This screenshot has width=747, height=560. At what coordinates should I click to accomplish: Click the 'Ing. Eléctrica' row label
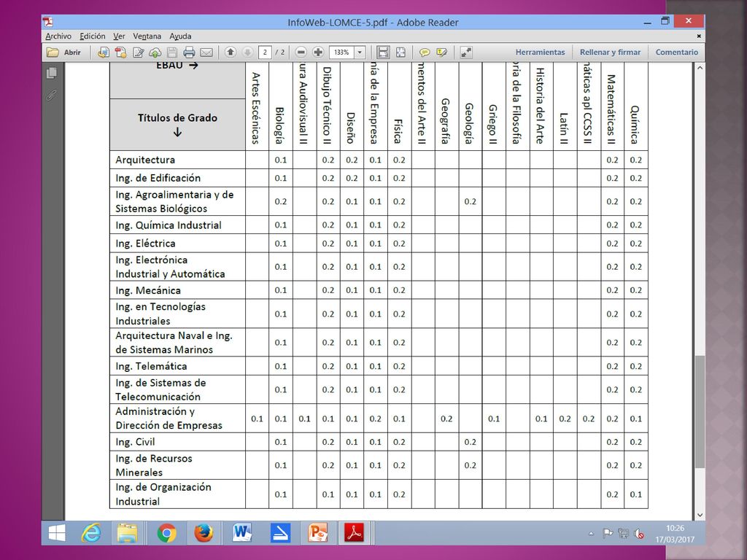[x=145, y=244]
